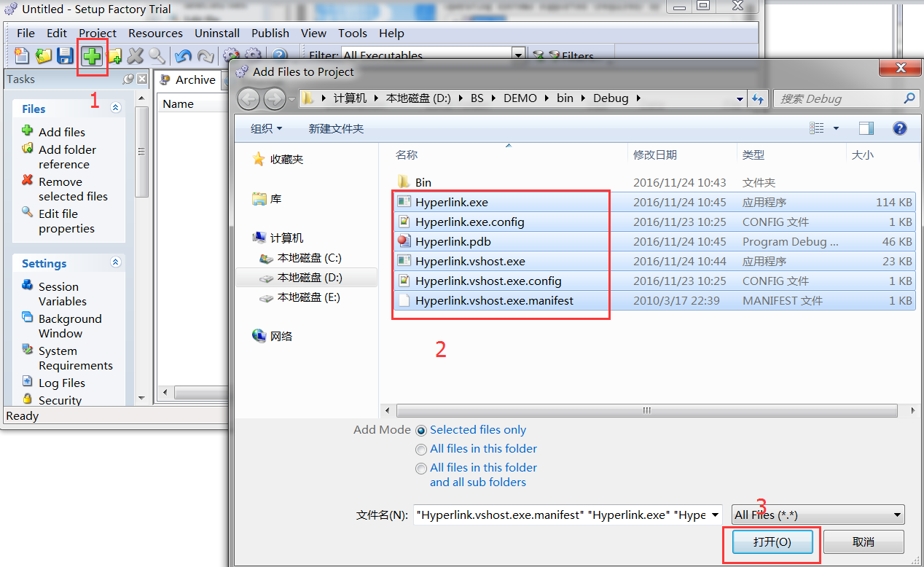Click the File Properties magnifier toolbar icon
The image size is (924, 567).
157,56
